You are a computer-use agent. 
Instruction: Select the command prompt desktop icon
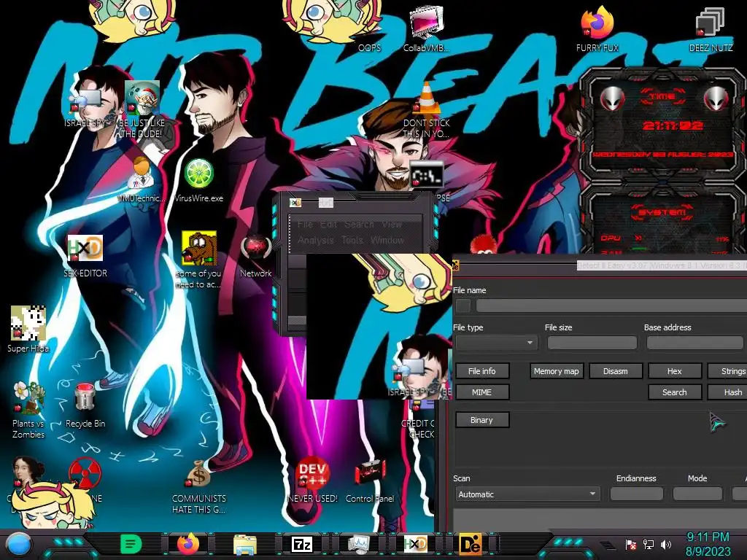click(427, 174)
